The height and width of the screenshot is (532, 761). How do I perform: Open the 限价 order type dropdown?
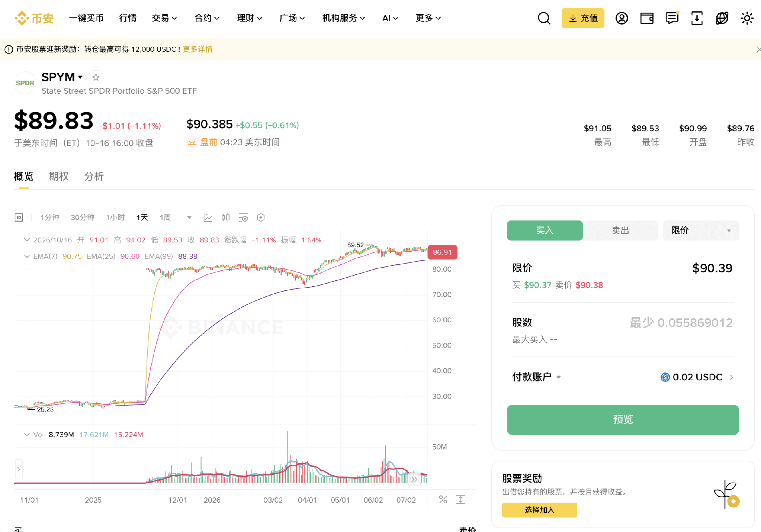click(x=701, y=230)
